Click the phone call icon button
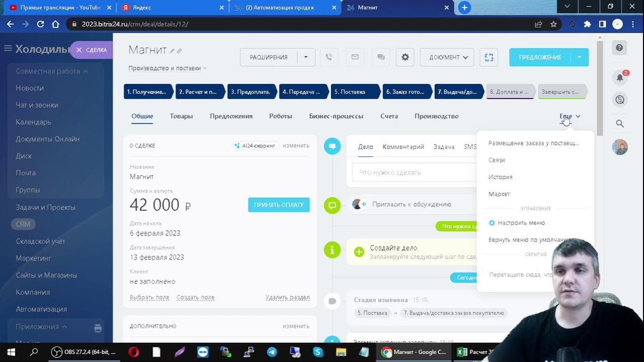The image size is (644, 362). tap(329, 57)
